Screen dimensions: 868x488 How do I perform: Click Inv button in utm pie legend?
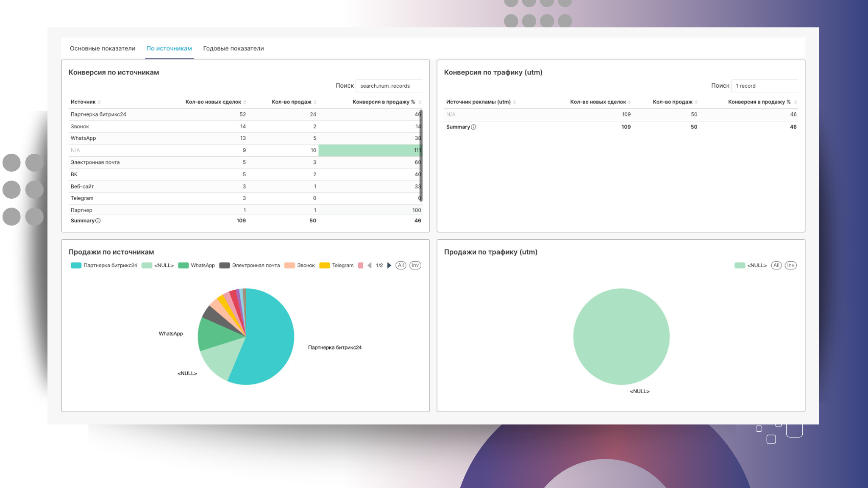[x=790, y=266]
